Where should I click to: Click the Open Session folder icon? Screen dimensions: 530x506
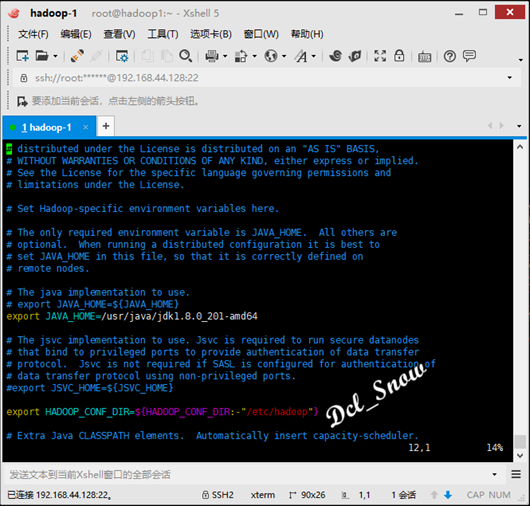(42, 56)
